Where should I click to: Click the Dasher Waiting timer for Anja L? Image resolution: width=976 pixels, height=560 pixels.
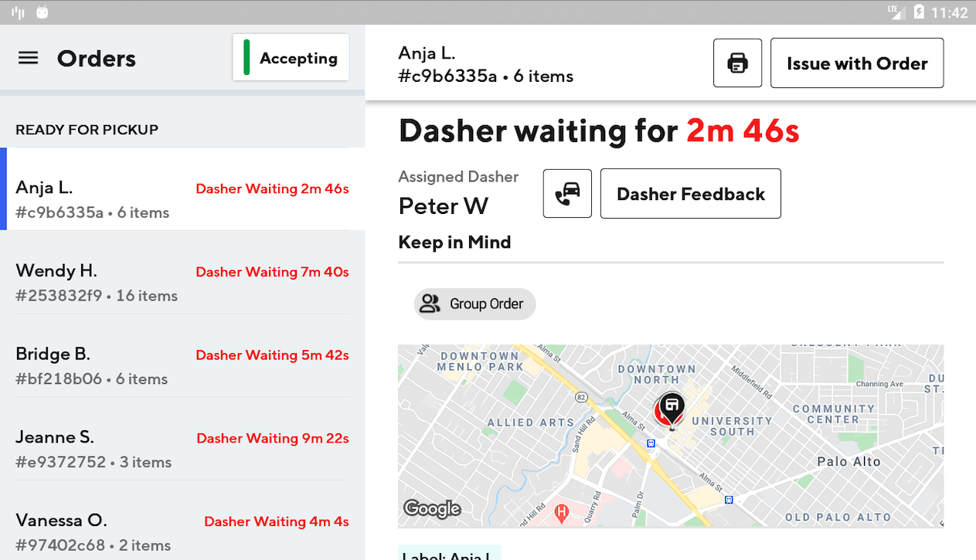pos(272,188)
